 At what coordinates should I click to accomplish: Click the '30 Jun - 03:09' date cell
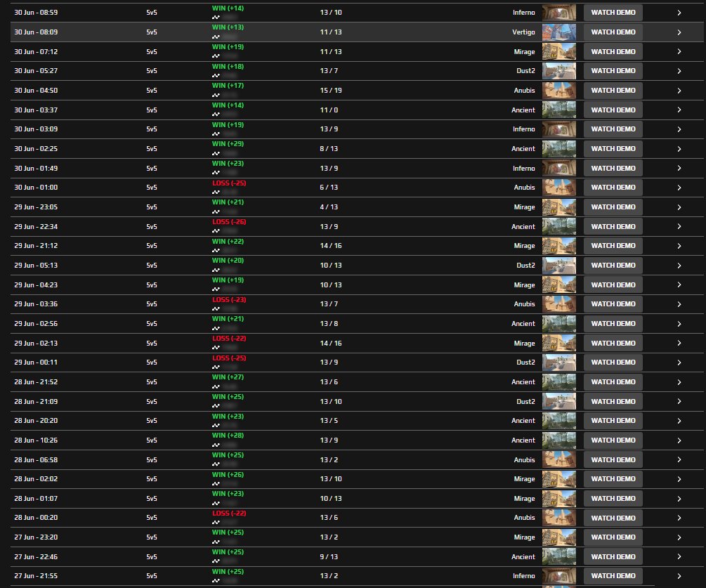(x=36, y=129)
